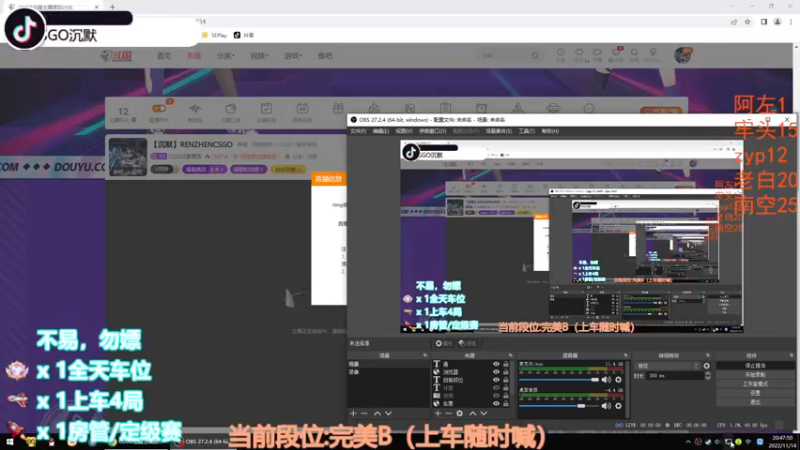Toggle visibility of the 目前段位 text source
This screenshot has width=800, height=450.
(496, 380)
